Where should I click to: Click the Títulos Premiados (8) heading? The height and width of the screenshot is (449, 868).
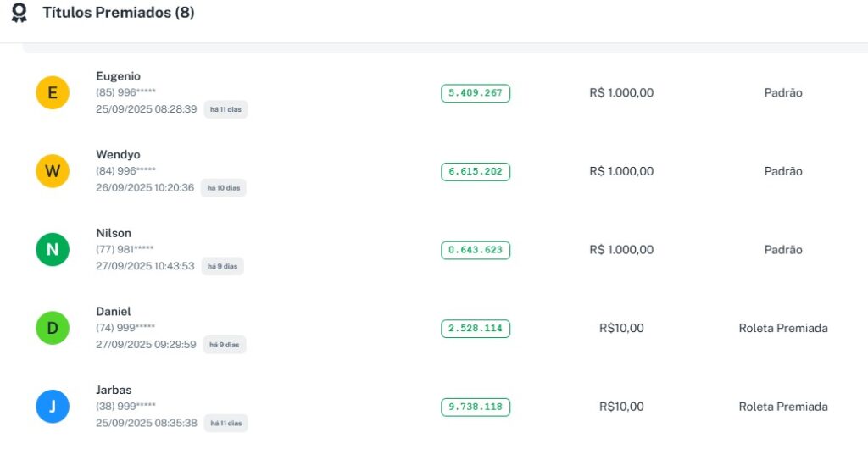coord(119,14)
